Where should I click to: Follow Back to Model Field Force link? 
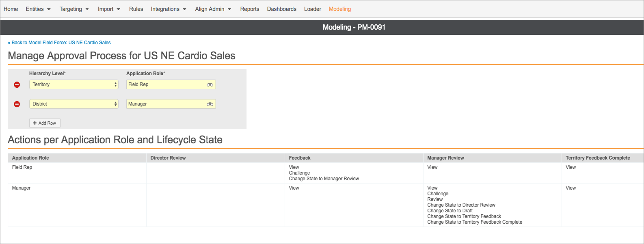point(59,43)
